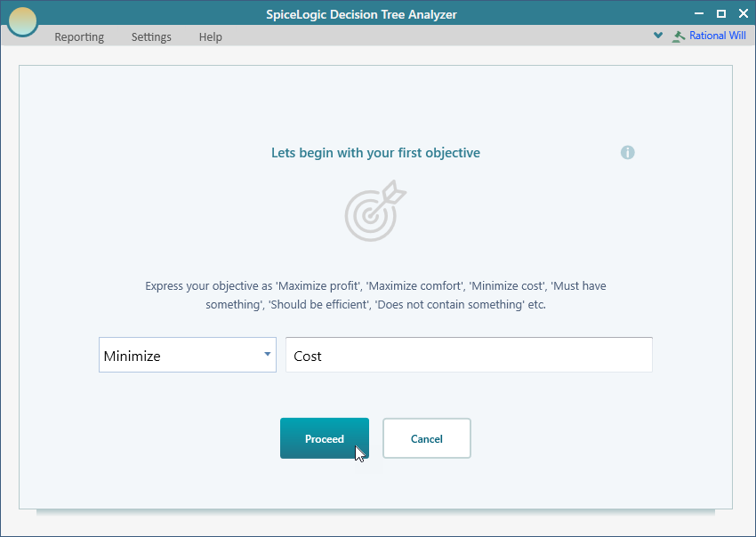Click the info icon beside the heading

627,153
